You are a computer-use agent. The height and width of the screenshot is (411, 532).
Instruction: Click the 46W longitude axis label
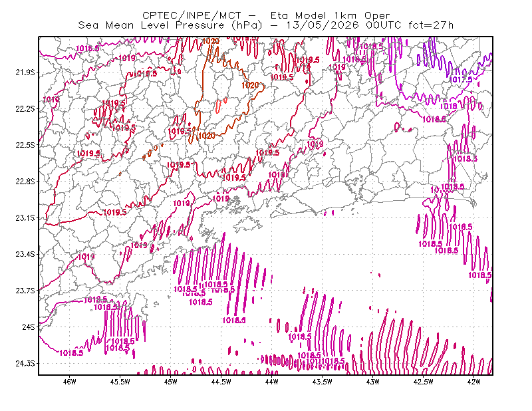(70, 382)
